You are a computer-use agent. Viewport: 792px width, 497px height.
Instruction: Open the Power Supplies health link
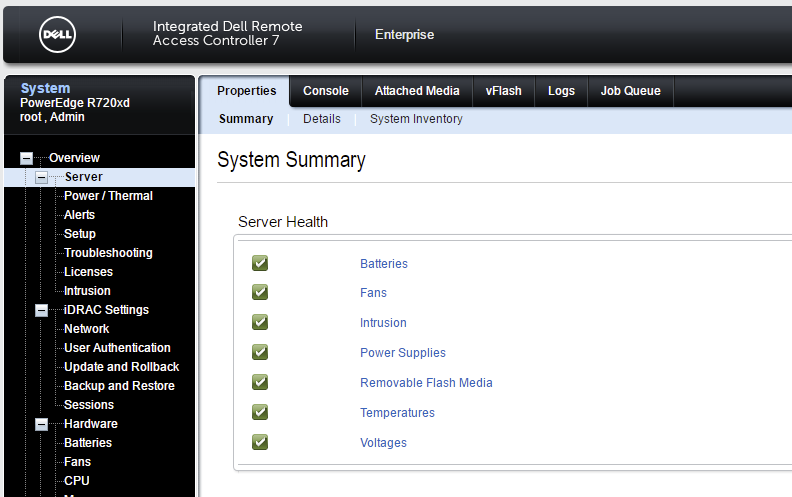click(x=403, y=353)
